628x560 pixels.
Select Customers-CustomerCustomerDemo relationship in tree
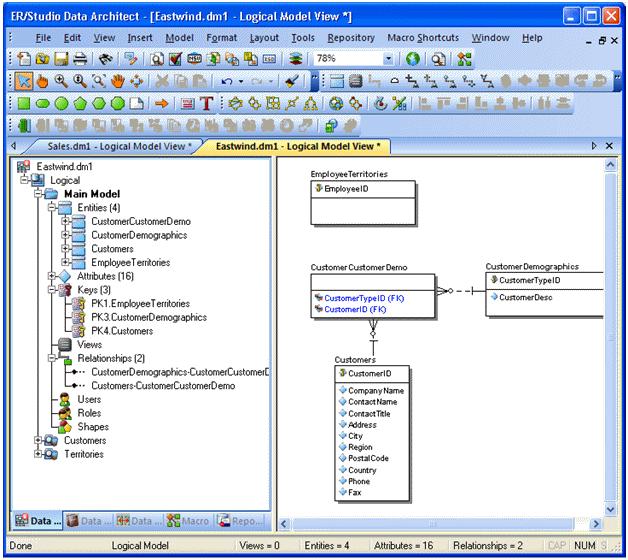pyautogui.click(x=163, y=386)
